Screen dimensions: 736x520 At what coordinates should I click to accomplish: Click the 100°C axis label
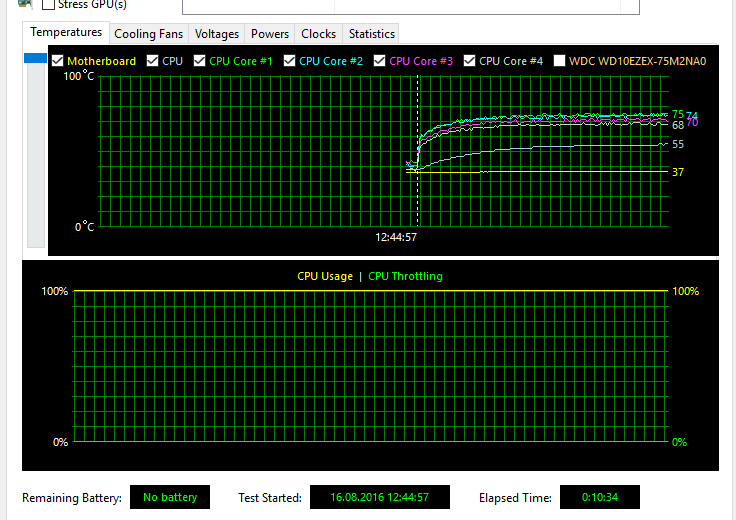point(79,76)
